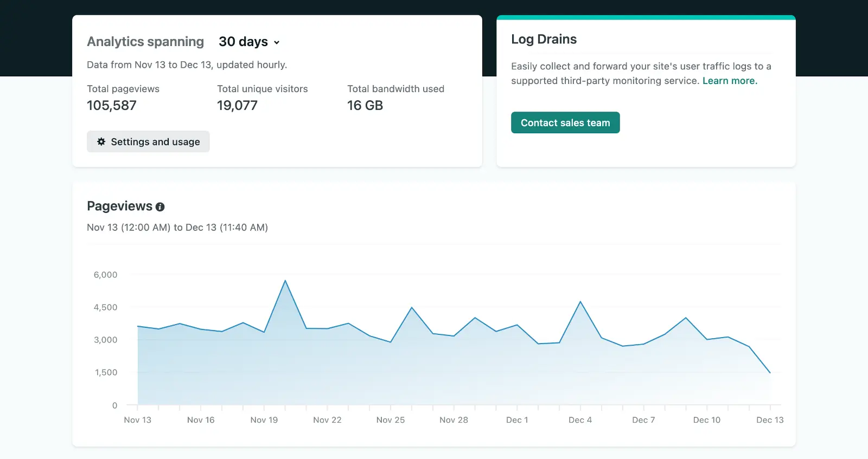Select the total pageviews value 105,587

coord(112,106)
